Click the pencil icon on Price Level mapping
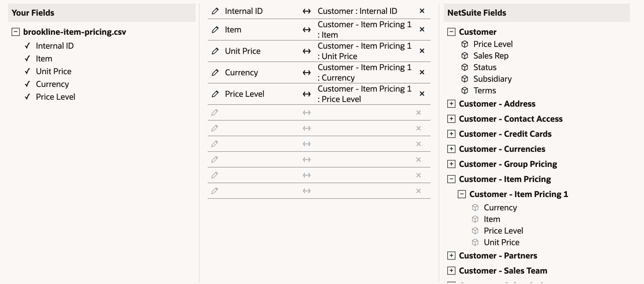The image size is (644, 284). [x=215, y=94]
